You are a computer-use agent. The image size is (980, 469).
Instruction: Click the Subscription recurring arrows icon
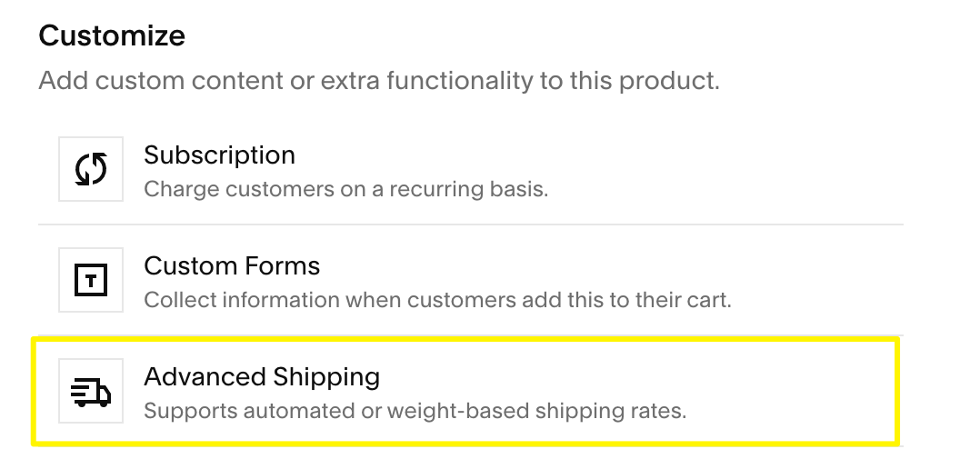coord(91,169)
